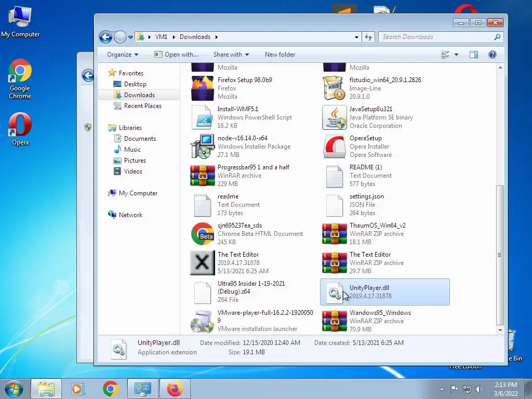Select the ThaumOS_Win64_v2 ZIP archive icon
Viewport: 532px width, 399px height.
click(334, 234)
